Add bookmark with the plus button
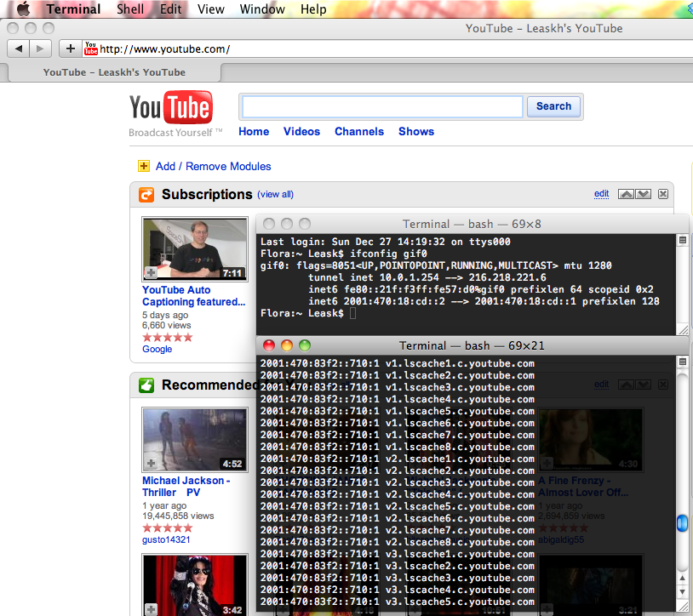This screenshot has height=616, width=693. (x=71, y=48)
